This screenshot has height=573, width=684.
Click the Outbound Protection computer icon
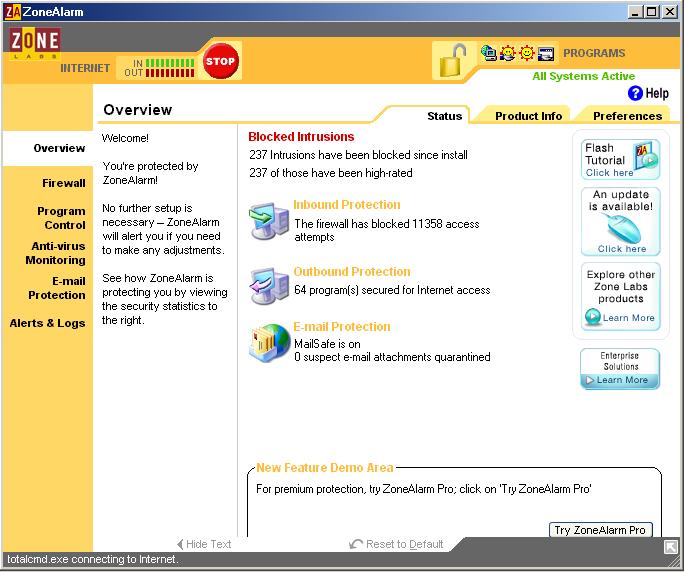pyautogui.click(x=269, y=286)
